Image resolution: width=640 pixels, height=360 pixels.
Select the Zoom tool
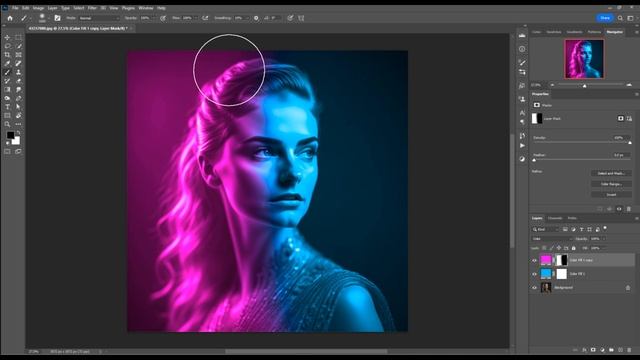point(7,124)
